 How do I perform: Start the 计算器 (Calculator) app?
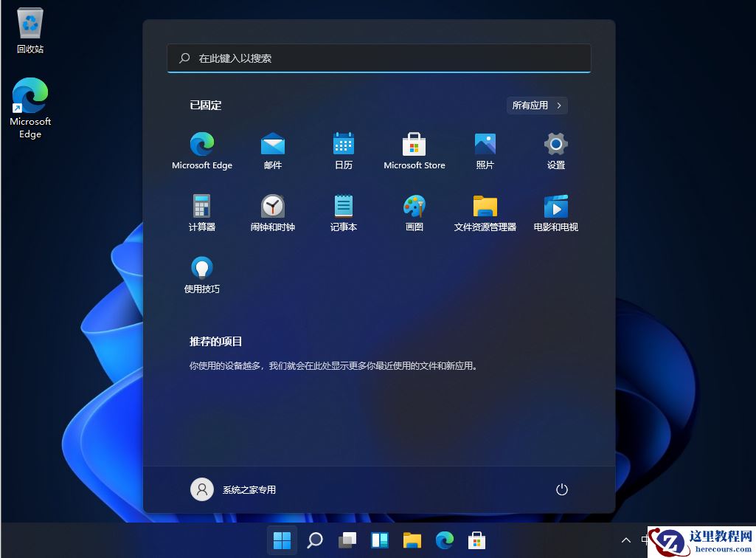pos(201,213)
